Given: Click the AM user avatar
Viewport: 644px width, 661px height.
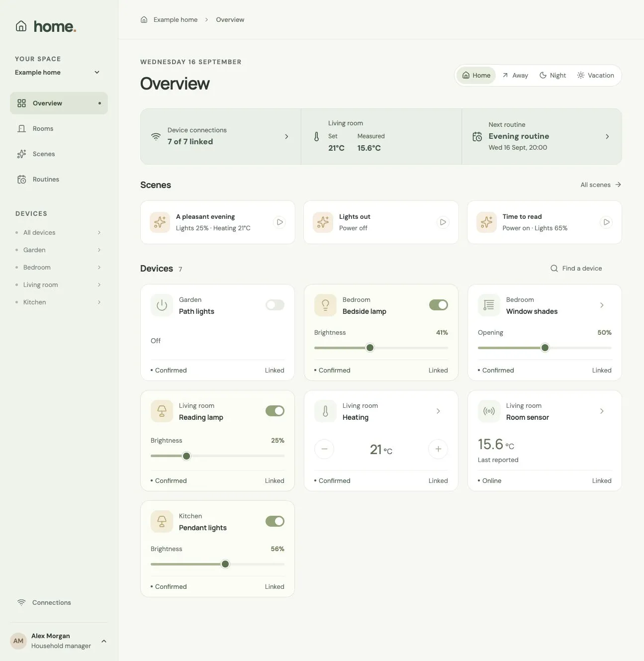Looking at the screenshot, I should (x=18, y=641).
